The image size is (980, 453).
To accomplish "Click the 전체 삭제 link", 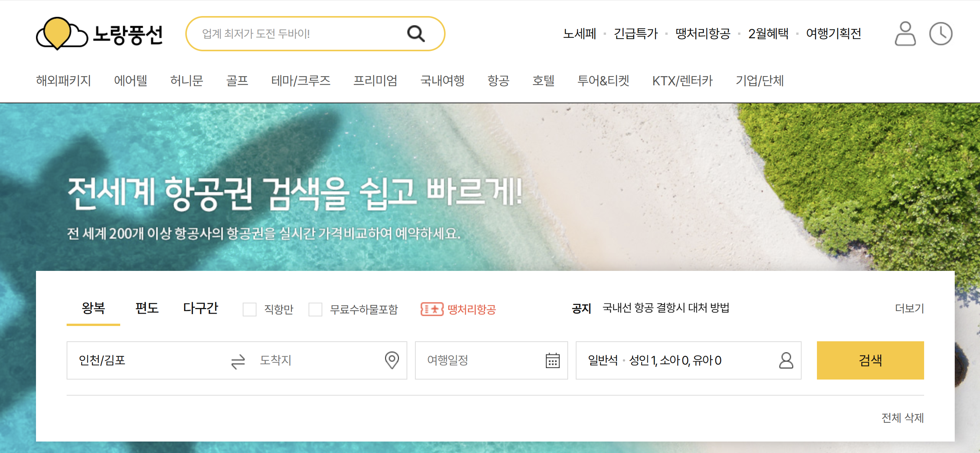I will click(902, 417).
